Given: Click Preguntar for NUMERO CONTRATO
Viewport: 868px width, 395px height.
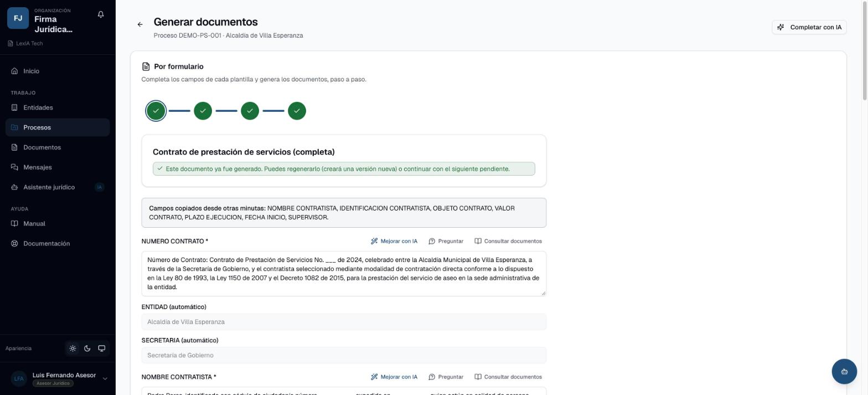Looking at the screenshot, I should (446, 242).
